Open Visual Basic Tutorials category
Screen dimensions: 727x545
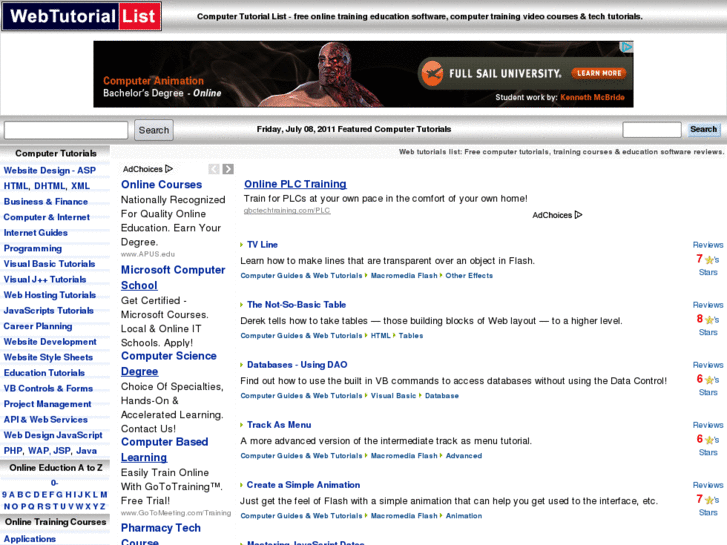pyautogui.click(x=49, y=264)
